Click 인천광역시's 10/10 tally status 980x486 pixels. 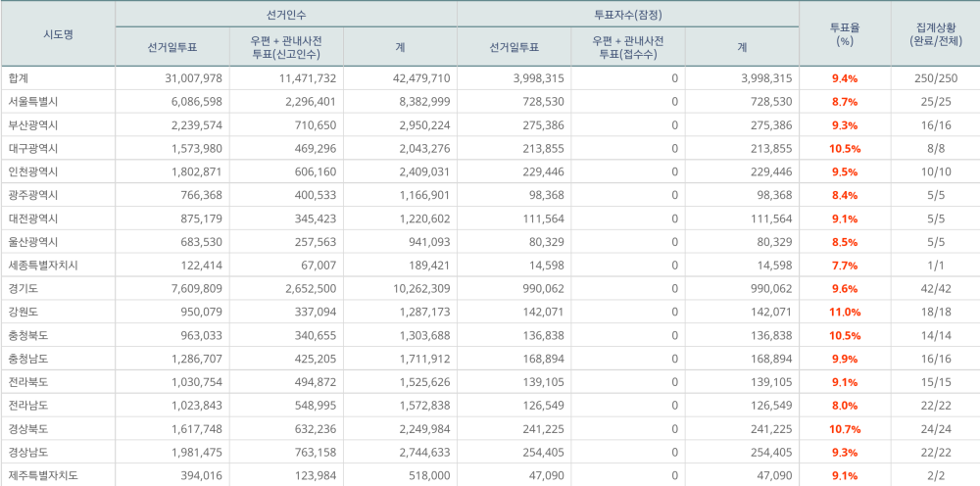[934, 171]
